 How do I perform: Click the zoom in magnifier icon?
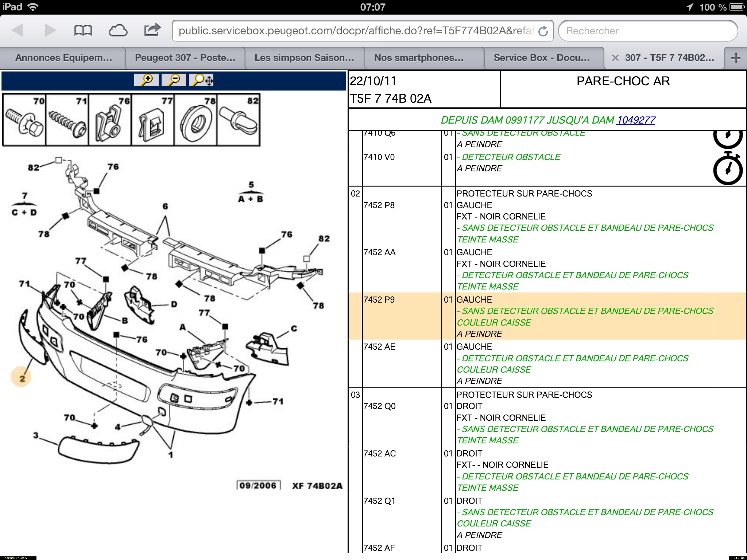(146, 80)
